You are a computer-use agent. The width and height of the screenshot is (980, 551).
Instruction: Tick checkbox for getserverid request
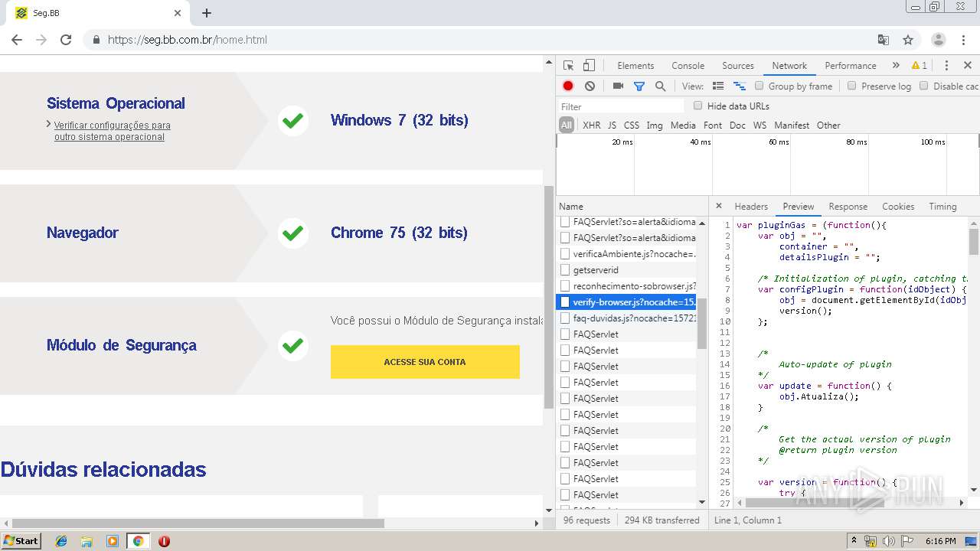(x=565, y=270)
